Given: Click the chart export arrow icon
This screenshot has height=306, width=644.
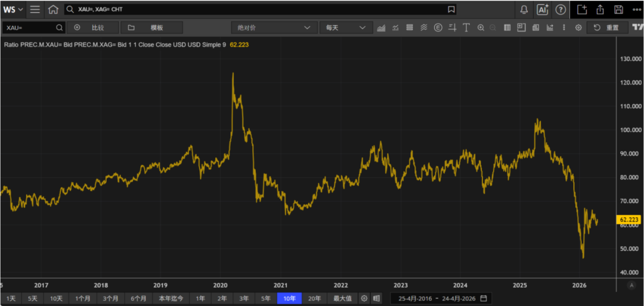Looking at the screenshot, I should tap(550, 28).
